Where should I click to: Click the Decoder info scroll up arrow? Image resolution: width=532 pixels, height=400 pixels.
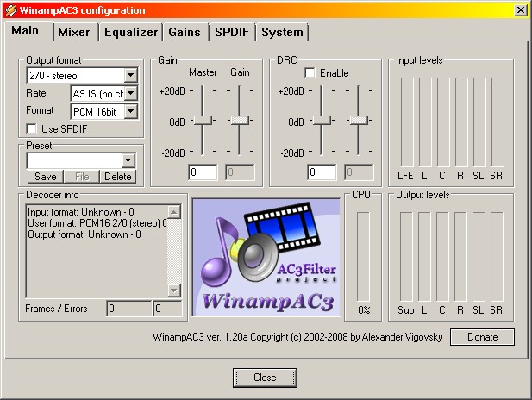(174, 212)
